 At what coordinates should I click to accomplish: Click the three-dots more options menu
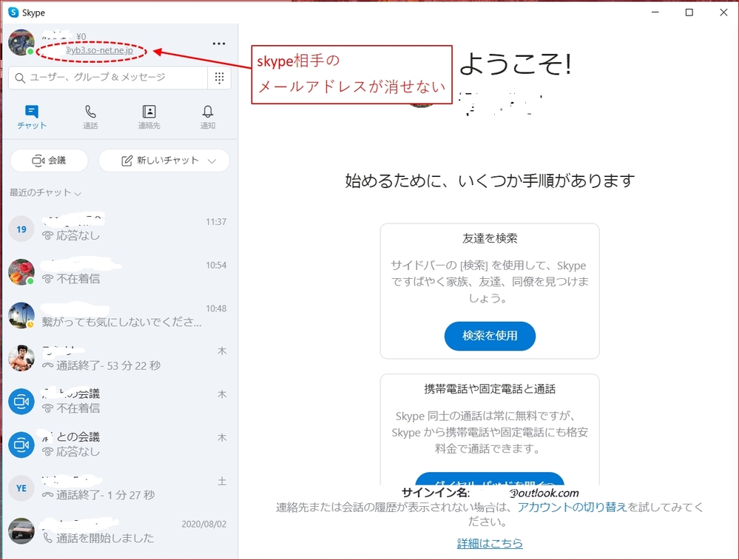[x=219, y=44]
